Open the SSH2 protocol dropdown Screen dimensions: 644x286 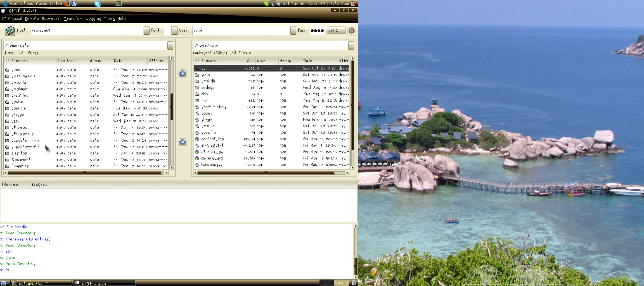tap(336, 30)
